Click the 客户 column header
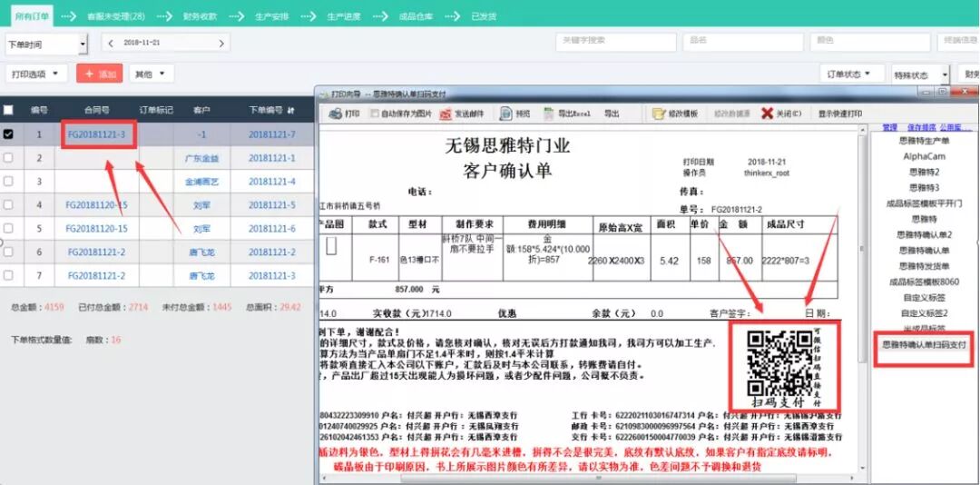Viewport: 980px width, 485px height. [201, 110]
